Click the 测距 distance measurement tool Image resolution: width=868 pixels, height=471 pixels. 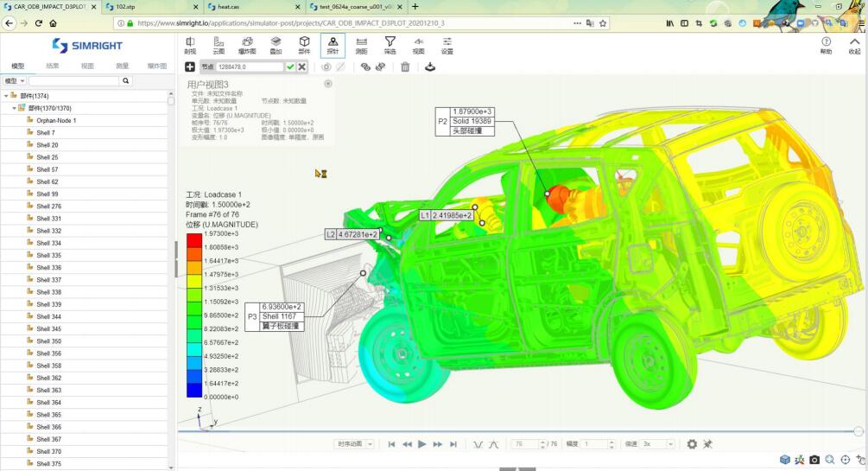pyautogui.click(x=361, y=45)
